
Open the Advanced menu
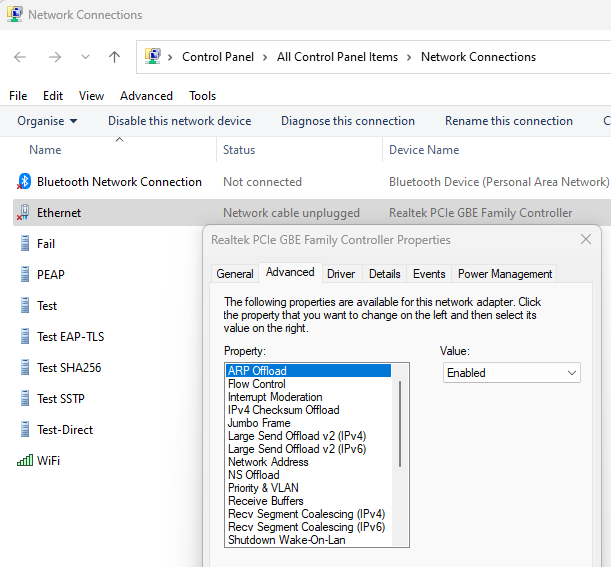point(146,96)
